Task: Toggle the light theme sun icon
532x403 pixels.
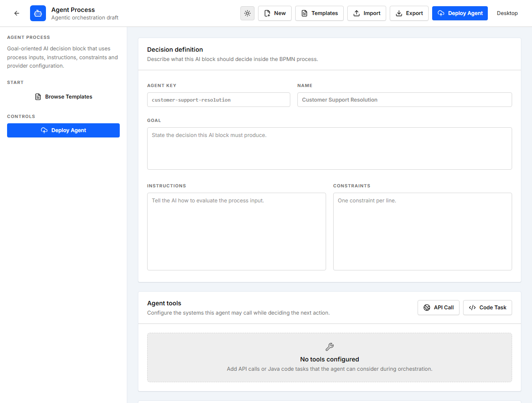Action: (247, 13)
